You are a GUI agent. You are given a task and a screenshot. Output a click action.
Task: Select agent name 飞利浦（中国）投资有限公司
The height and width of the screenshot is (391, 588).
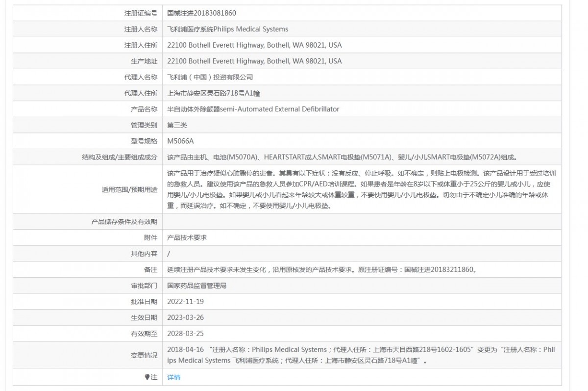(210, 78)
